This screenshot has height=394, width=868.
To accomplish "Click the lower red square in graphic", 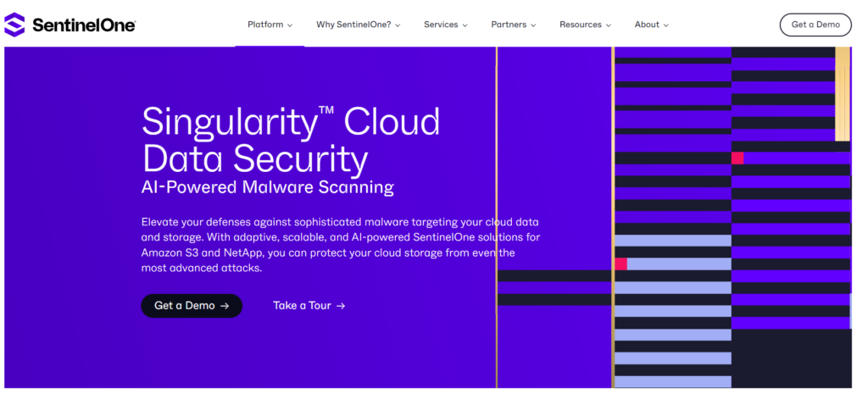I will coord(620,264).
